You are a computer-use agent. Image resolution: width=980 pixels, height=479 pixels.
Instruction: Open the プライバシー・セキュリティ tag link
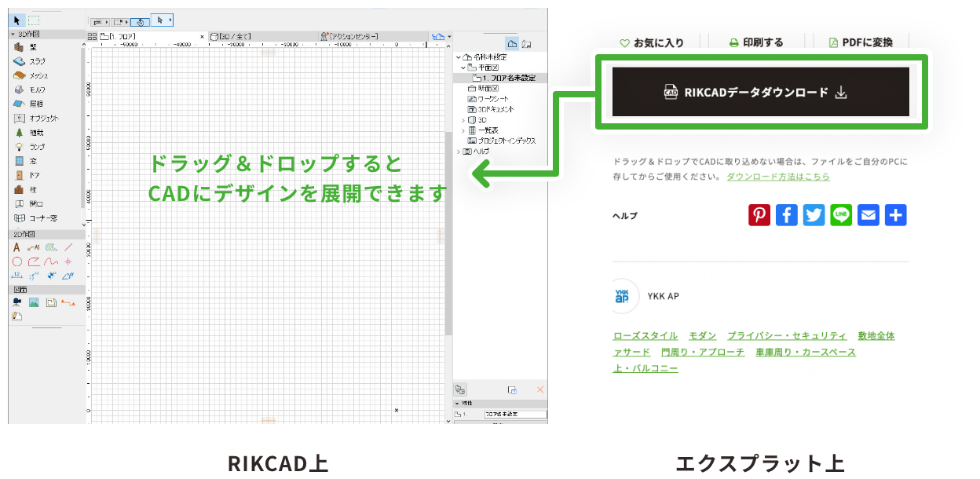pyautogui.click(x=787, y=335)
